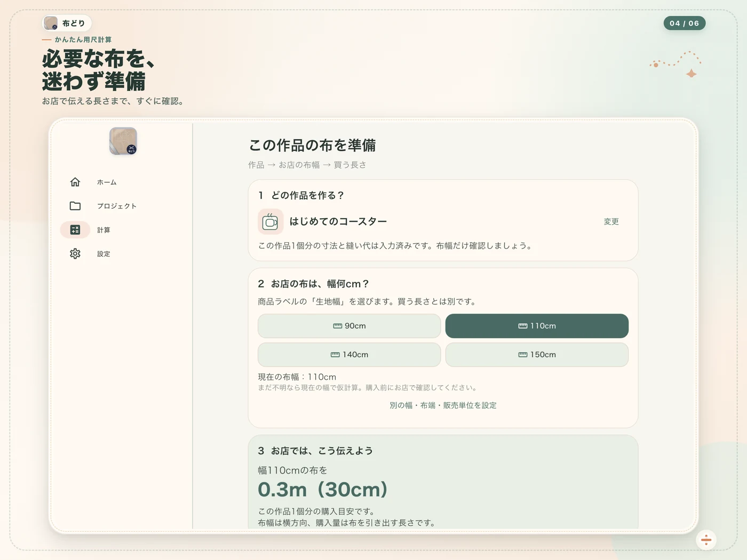The width and height of the screenshot is (747, 560).
Task: Select 110cm fabric width
Action: tap(537, 326)
